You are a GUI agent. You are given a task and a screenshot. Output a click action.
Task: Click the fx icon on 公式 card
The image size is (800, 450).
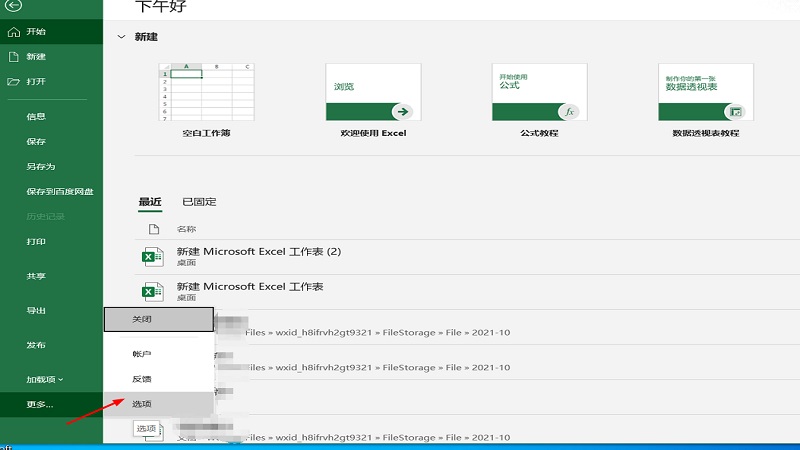pos(569,112)
